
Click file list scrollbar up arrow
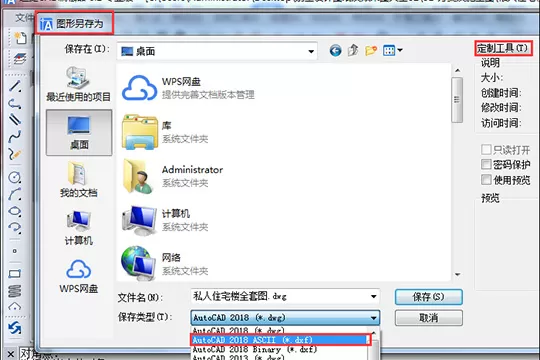(457, 70)
